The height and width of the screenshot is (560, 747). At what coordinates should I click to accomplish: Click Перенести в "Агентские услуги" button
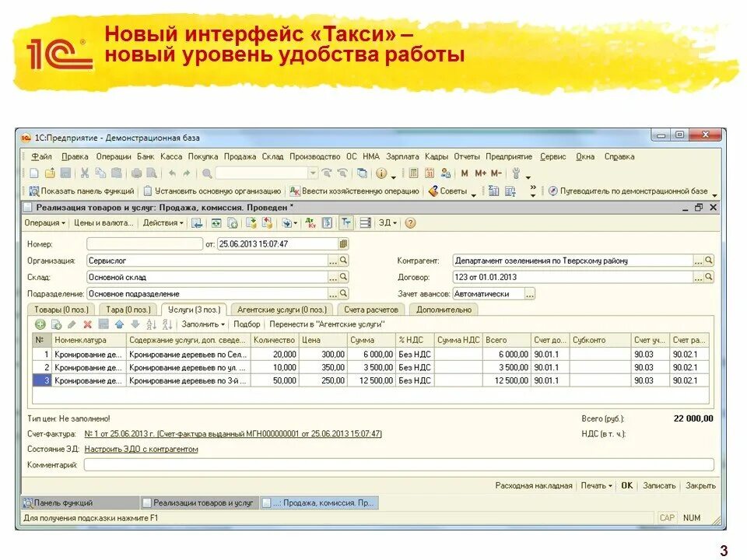[x=327, y=324]
